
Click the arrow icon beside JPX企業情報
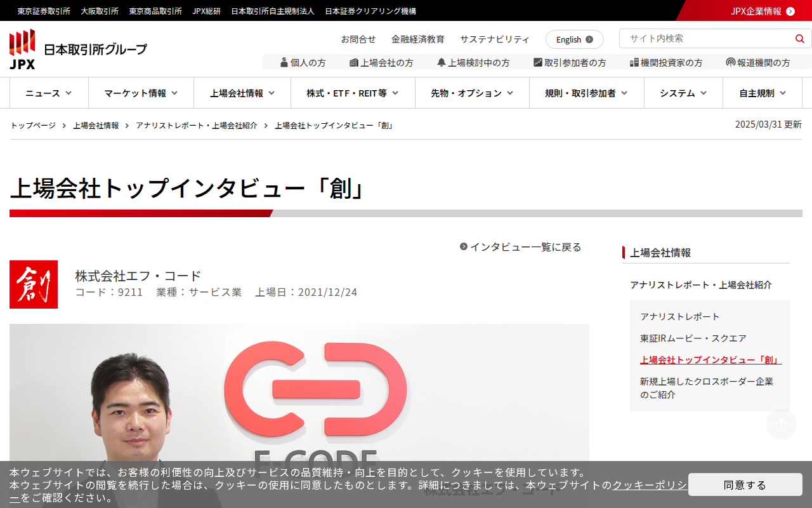pyautogui.click(x=790, y=11)
